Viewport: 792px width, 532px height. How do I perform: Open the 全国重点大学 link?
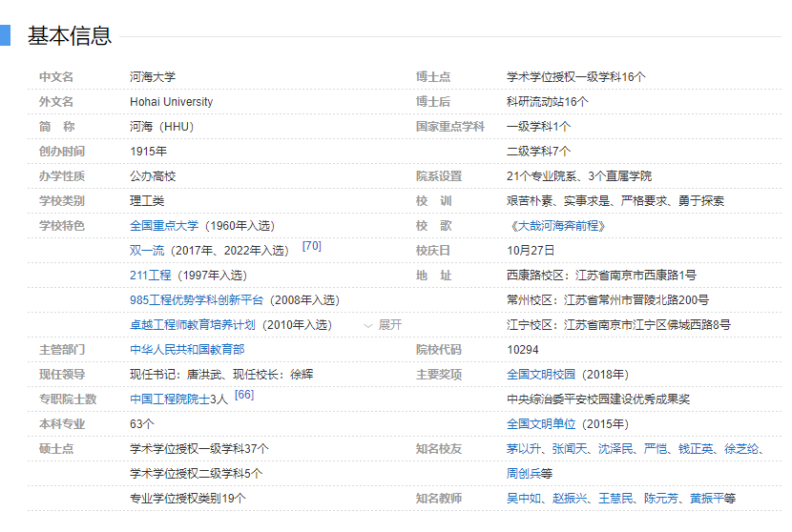click(x=164, y=226)
